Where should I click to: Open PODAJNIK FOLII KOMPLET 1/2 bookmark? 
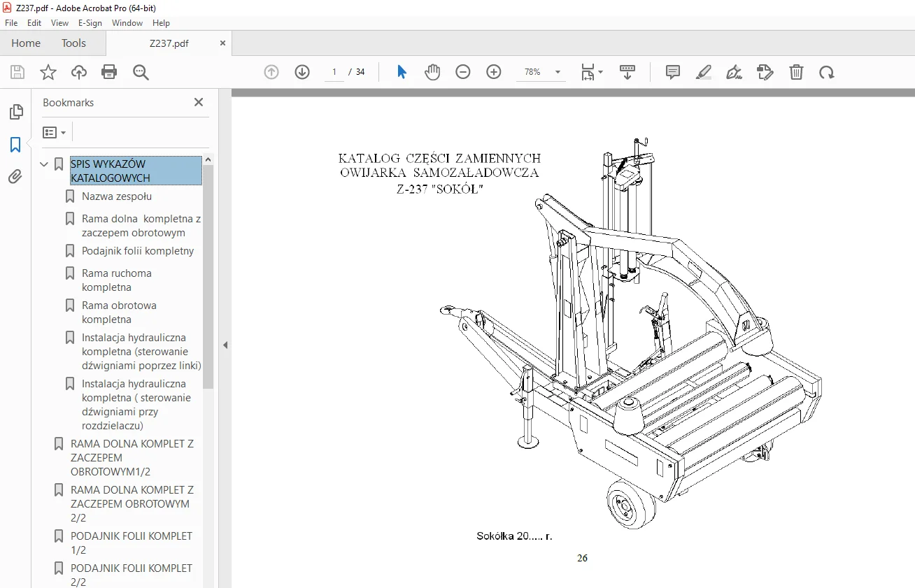(x=132, y=543)
